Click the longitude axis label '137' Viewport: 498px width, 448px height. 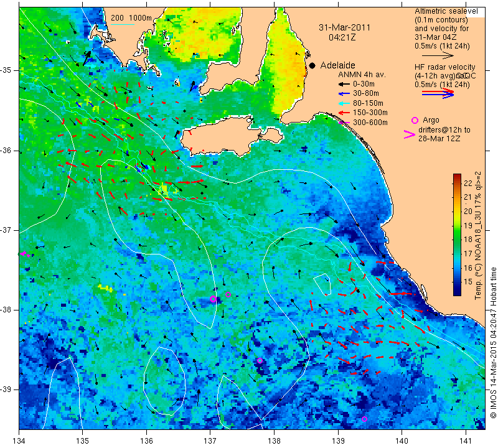pos(210,441)
